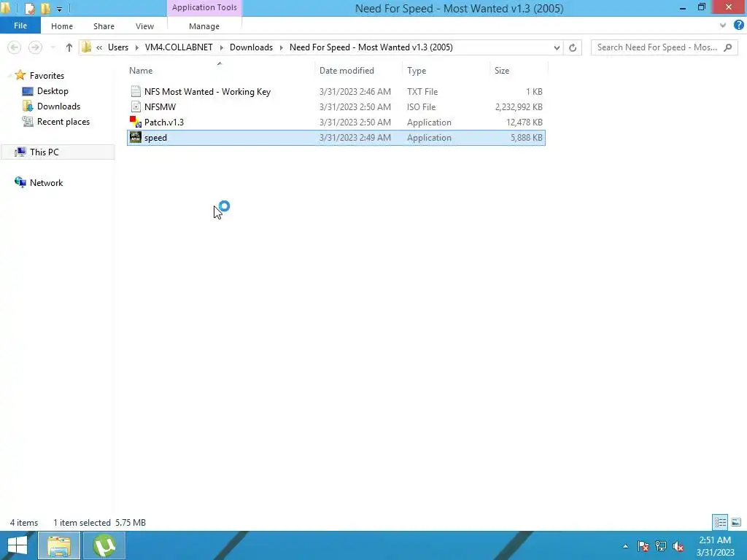
Task: Click the Downloads folder icon in the sidebar
Action: tap(28, 106)
